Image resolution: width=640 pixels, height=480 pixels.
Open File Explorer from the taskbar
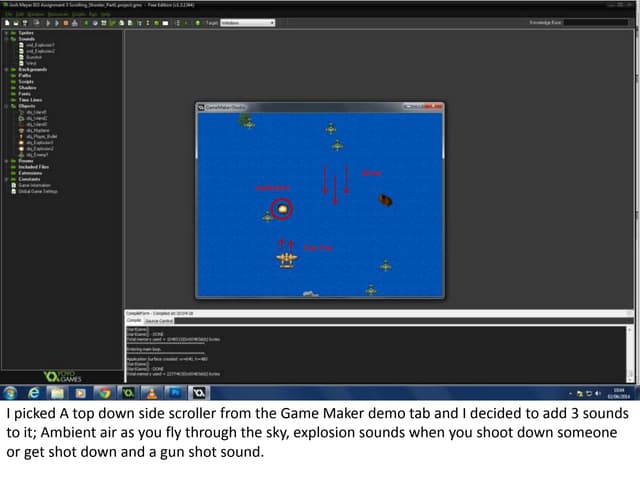[x=57, y=393]
